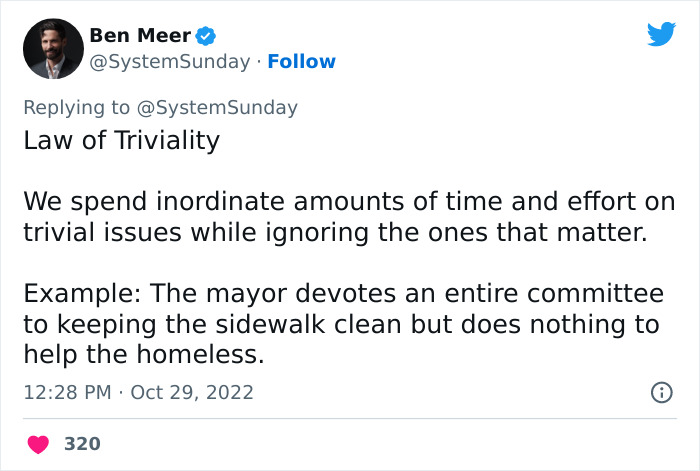Click the Replying to label text

point(76,108)
